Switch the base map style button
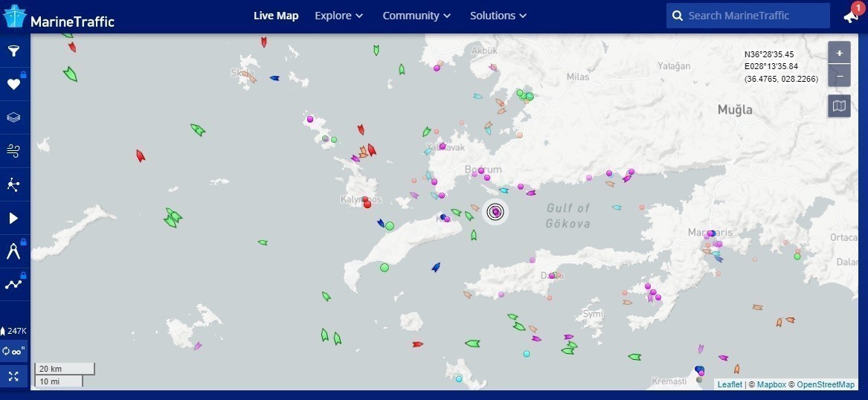The image size is (868, 400). pos(839,106)
